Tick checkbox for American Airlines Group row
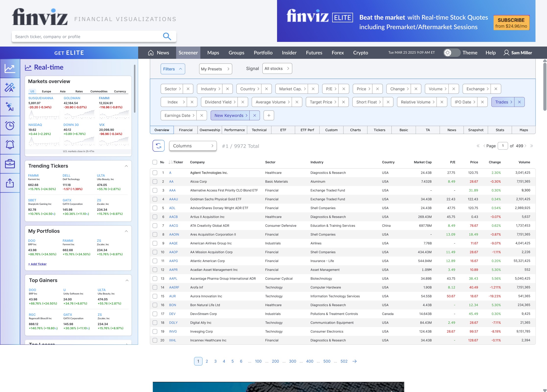The width and height of the screenshot is (547, 392). click(155, 243)
